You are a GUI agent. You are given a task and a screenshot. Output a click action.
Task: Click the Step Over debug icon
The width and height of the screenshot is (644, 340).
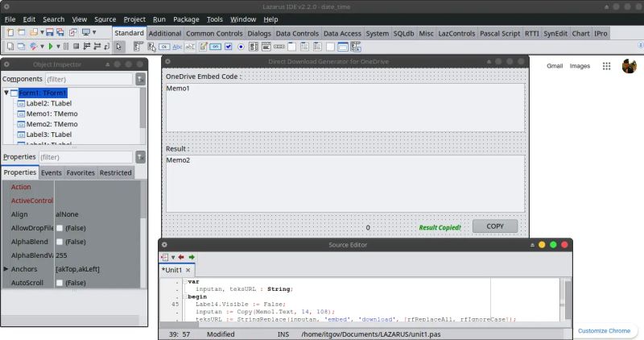[97, 47]
